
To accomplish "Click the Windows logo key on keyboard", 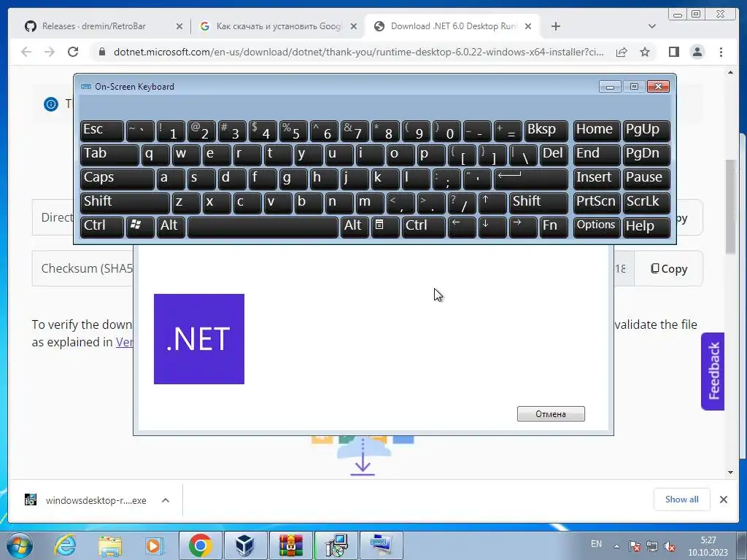I will 139,226.
